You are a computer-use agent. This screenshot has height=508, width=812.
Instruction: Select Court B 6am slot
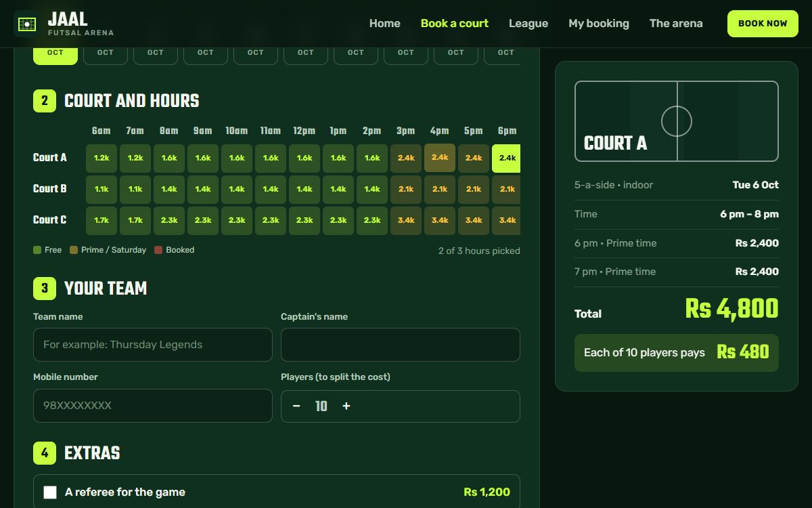(x=101, y=189)
